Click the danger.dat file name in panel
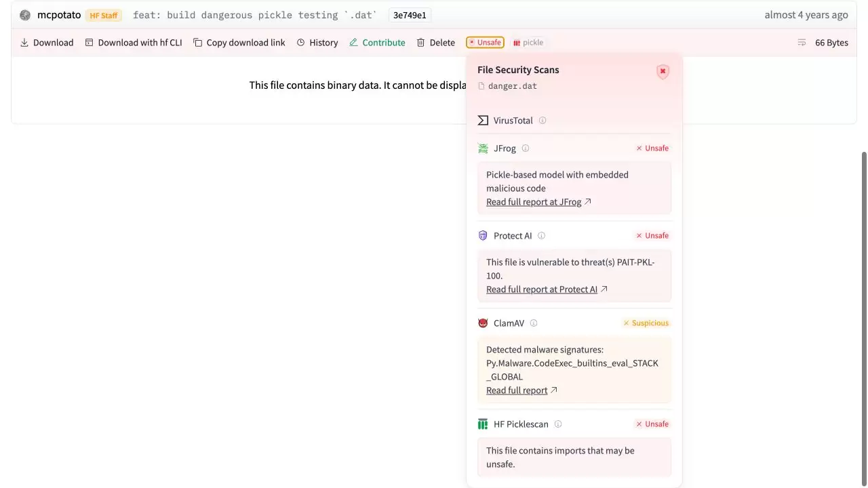 coord(513,86)
